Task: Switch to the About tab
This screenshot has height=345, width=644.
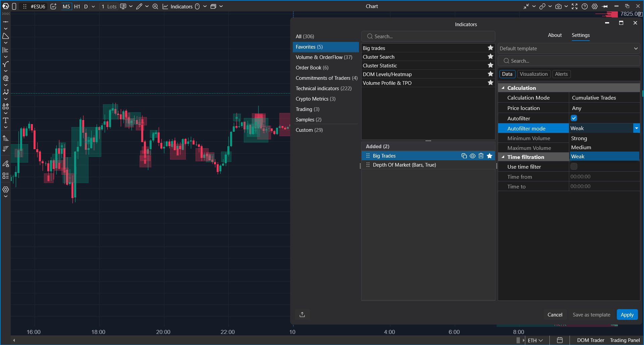Action: click(555, 35)
